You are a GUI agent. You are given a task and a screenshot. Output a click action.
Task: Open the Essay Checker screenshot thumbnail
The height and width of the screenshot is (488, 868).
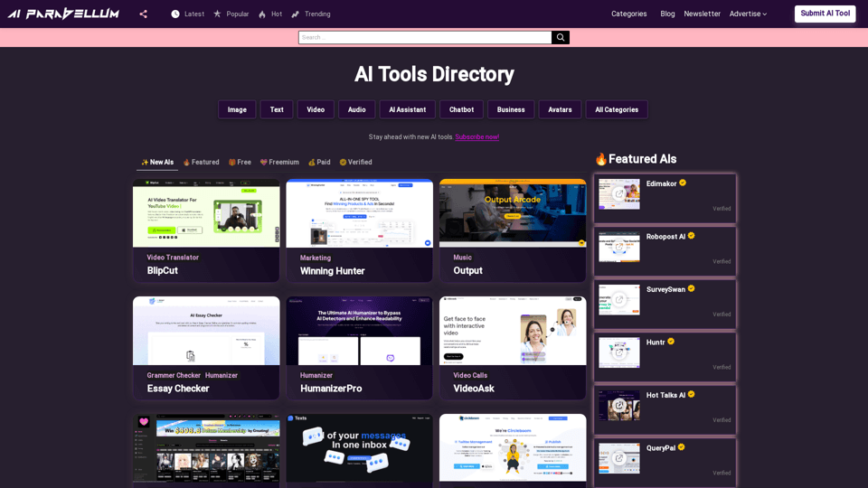[206, 331]
